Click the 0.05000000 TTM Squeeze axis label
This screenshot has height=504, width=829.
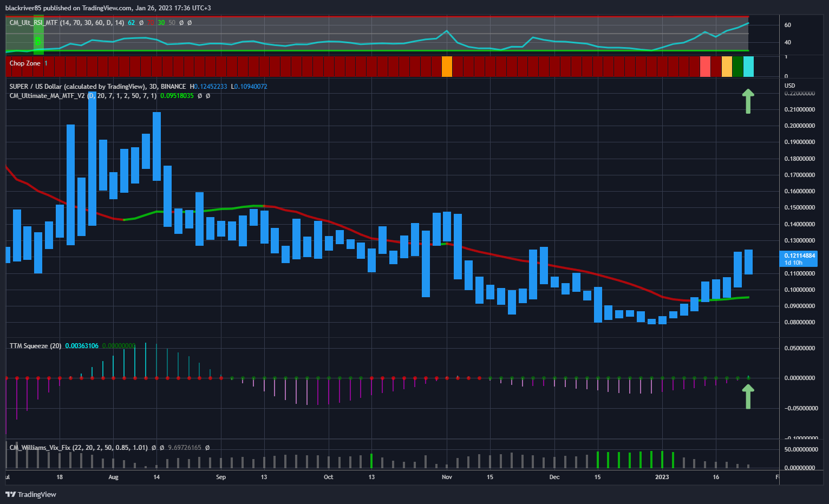800,349
